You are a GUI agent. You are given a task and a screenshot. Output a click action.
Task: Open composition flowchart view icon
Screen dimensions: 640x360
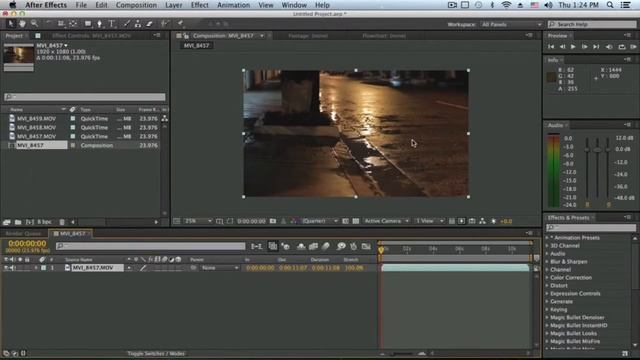pyautogui.click(x=482, y=221)
